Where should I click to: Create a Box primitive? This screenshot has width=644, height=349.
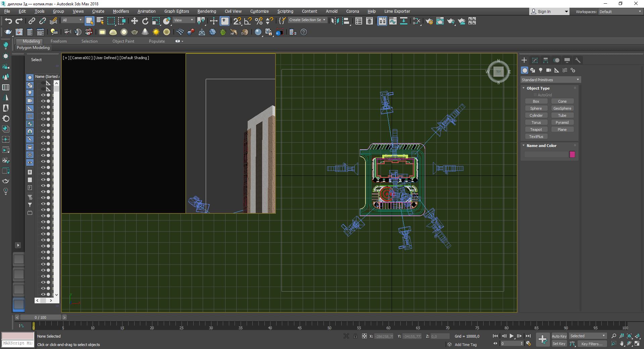click(536, 101)
